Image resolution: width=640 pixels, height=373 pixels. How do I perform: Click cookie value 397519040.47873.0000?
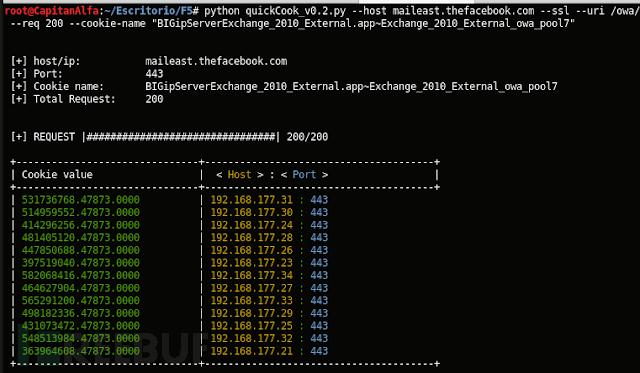80,263
